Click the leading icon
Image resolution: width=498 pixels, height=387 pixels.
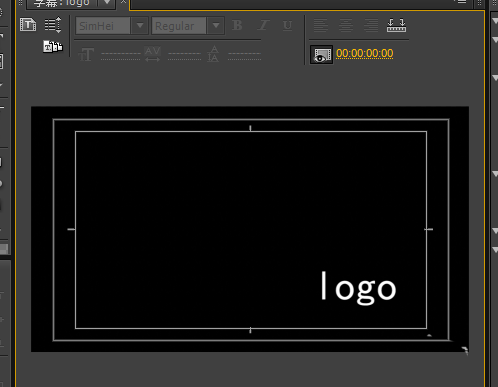coord(213,54)
